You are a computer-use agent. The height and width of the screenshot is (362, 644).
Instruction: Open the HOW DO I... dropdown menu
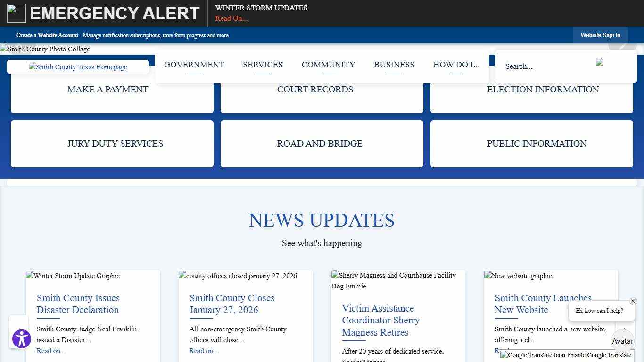456,65
